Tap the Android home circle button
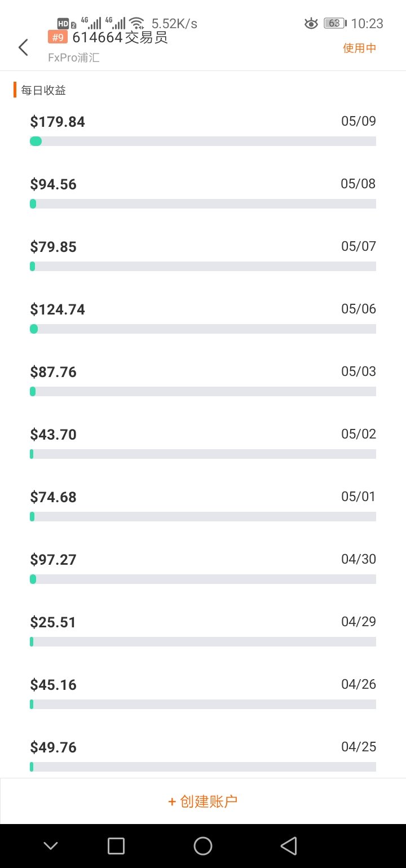Image resolution: width=406 pixels, height=868 pixels. pyautogui.click(x=202, y=845)
